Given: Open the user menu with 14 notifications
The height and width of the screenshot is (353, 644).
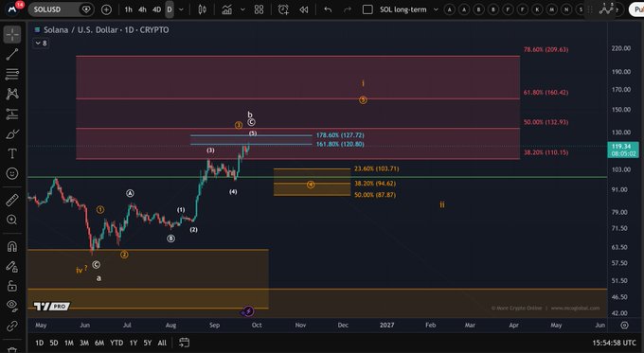Looking at the screenshot, I should pyautogui.click(x=12, y=9).
